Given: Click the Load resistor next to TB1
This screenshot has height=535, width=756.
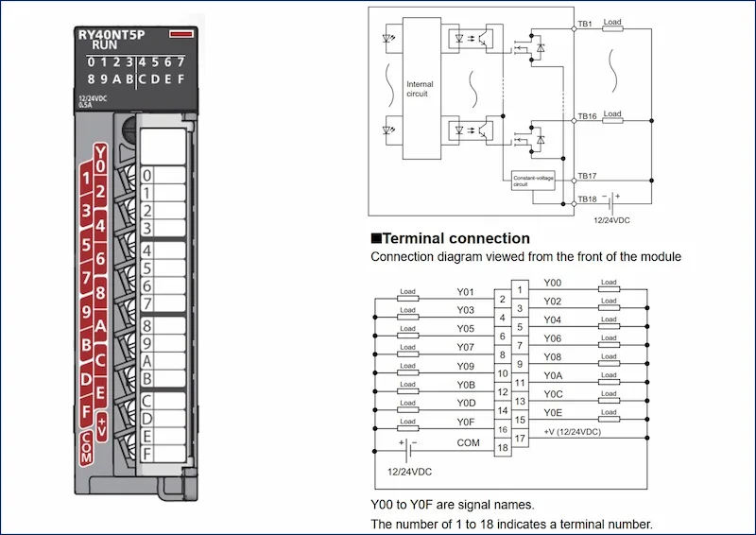Looking at the screenshot, I should point(612,28).
